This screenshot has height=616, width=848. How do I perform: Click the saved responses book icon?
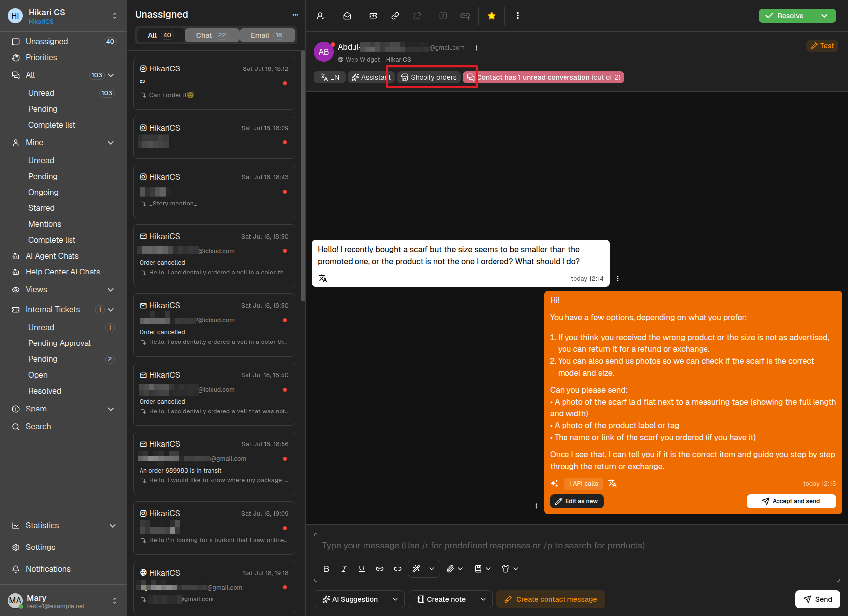tap(478, 569)
